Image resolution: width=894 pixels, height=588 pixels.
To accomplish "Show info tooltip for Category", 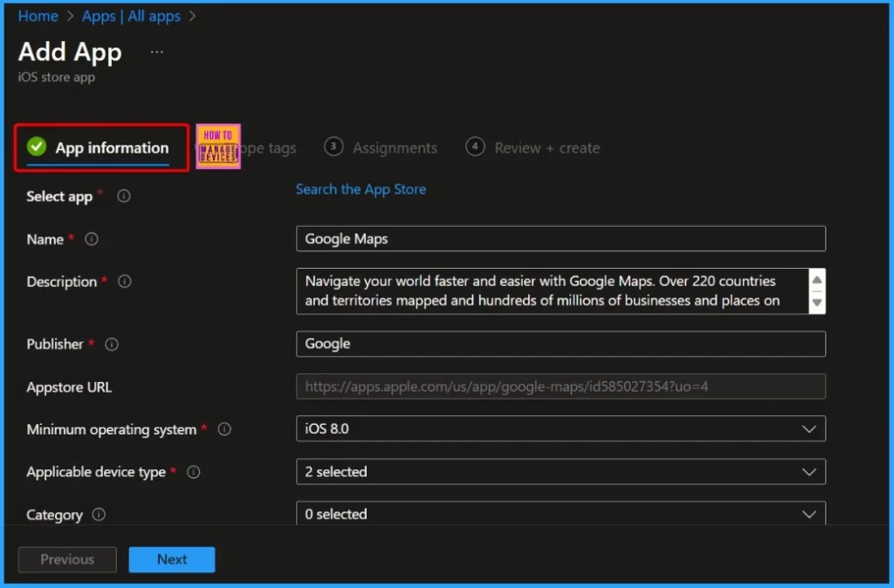I will pyautogui.click(x=99, y=515).
